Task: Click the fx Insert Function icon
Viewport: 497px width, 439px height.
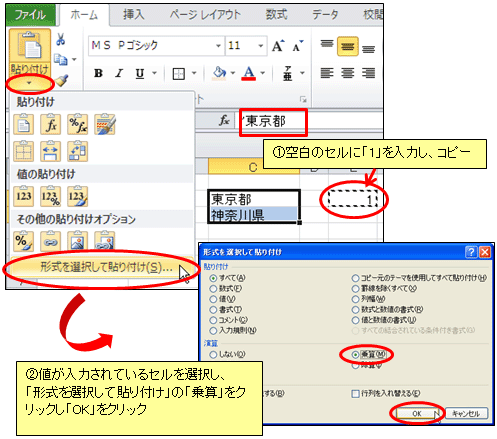Action: (224, 121)
